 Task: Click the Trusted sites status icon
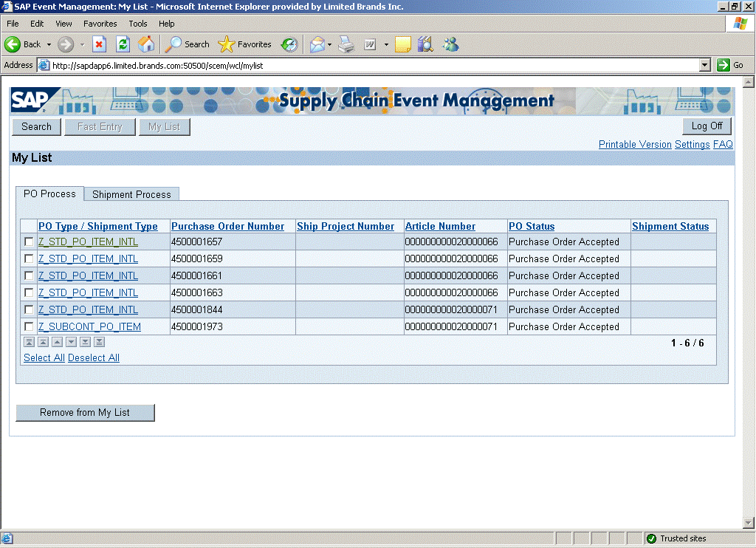(x=651, y=538)
